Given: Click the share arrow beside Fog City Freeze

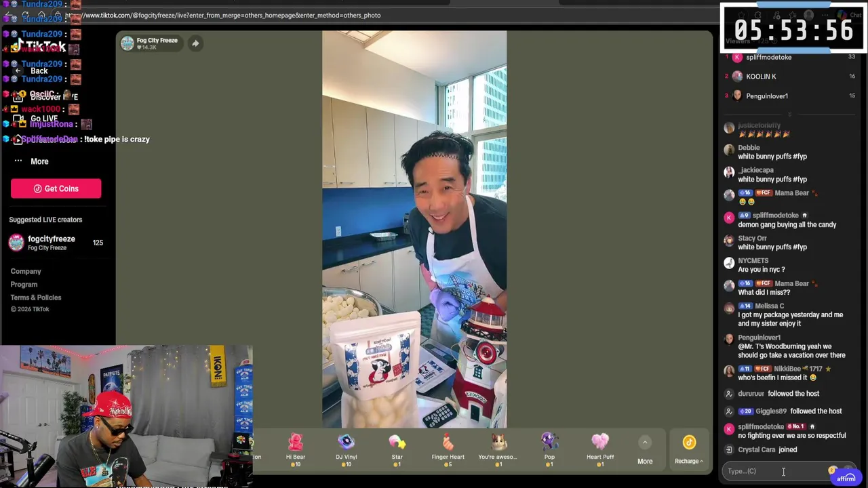Looking at the screenshot, I should (x=195, y=43).
